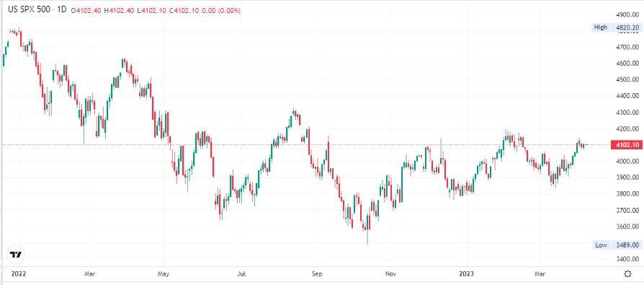
Task: Click the 4200.00 price axis label
Action: (x=627, y=128)
